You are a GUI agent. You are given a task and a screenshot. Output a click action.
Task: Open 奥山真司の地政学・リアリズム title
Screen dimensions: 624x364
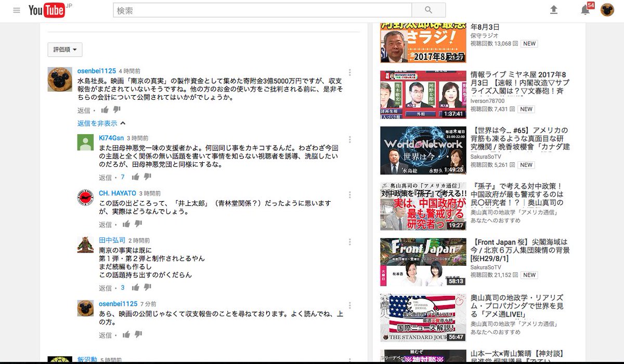[517, 306]
